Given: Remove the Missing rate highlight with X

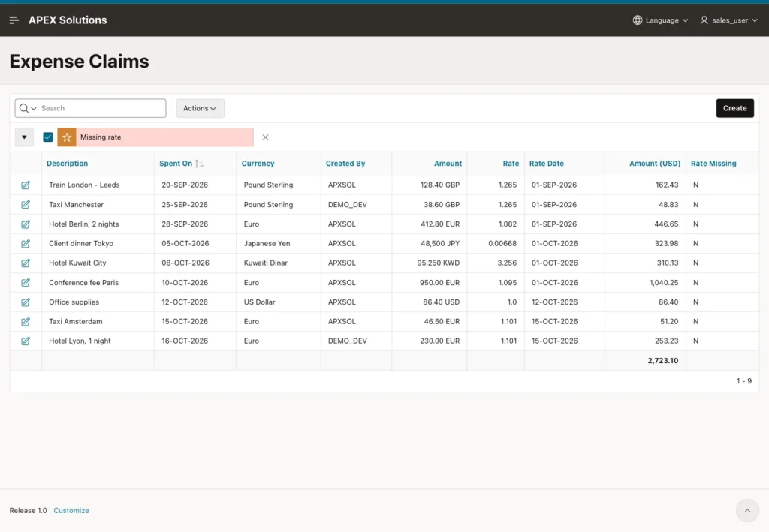Looking at the screenshot, I should (265, 137).
